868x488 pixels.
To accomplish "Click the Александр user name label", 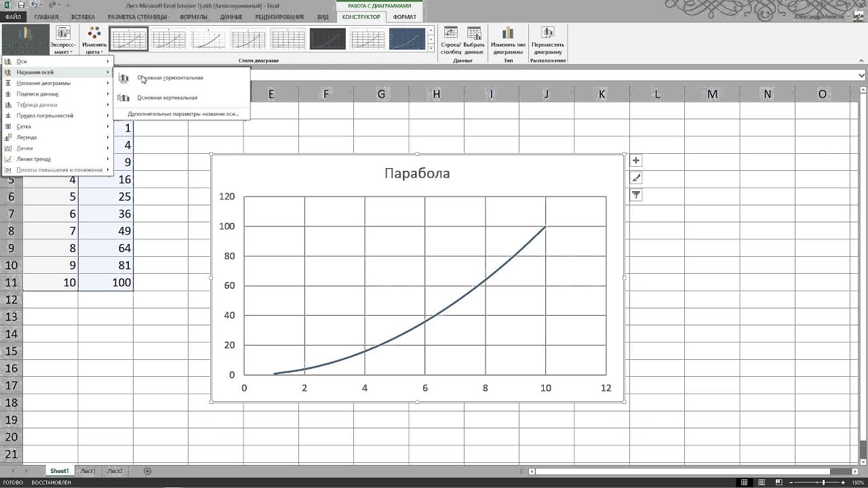I will click(820, 17).
